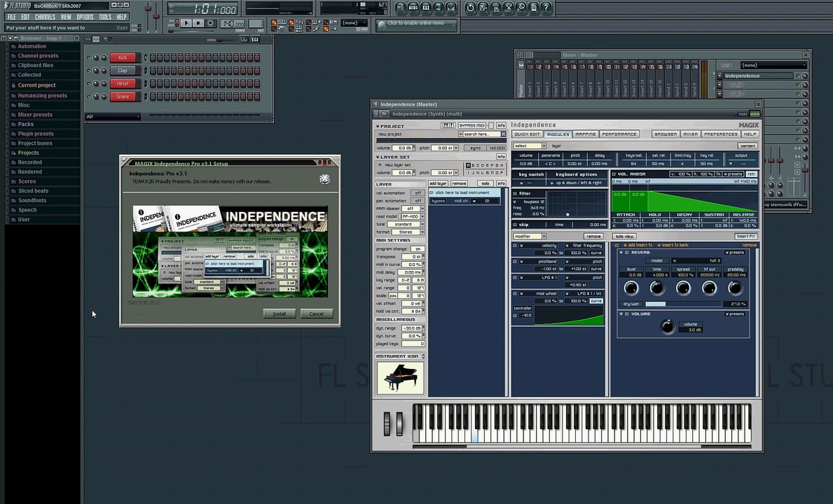833x504 pixels.
Task: Open the read model RP-HDD dropdown
Action: [x=413, y=216]
